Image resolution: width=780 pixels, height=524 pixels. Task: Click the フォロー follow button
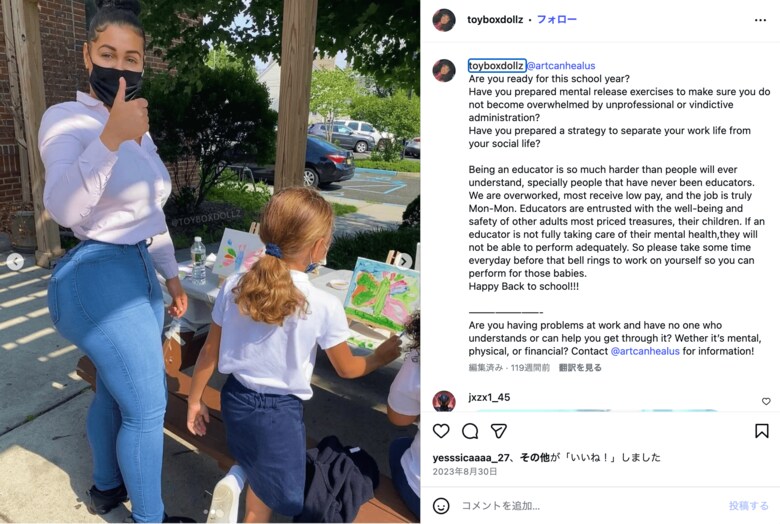(557, 19)
